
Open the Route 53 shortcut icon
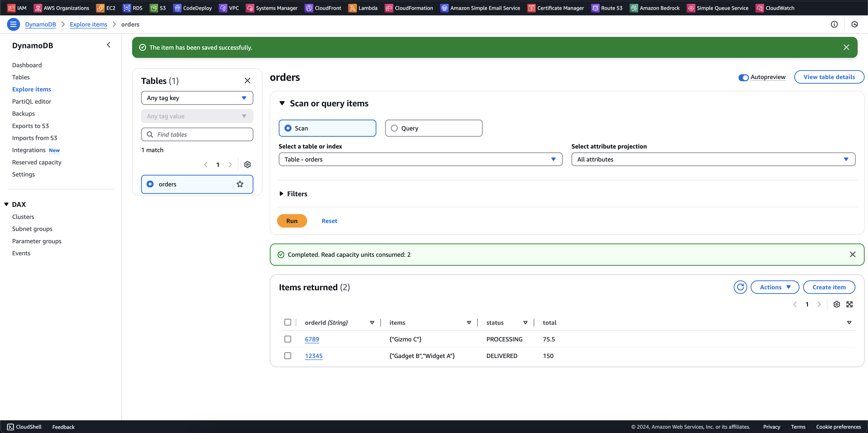pos(595,8)
